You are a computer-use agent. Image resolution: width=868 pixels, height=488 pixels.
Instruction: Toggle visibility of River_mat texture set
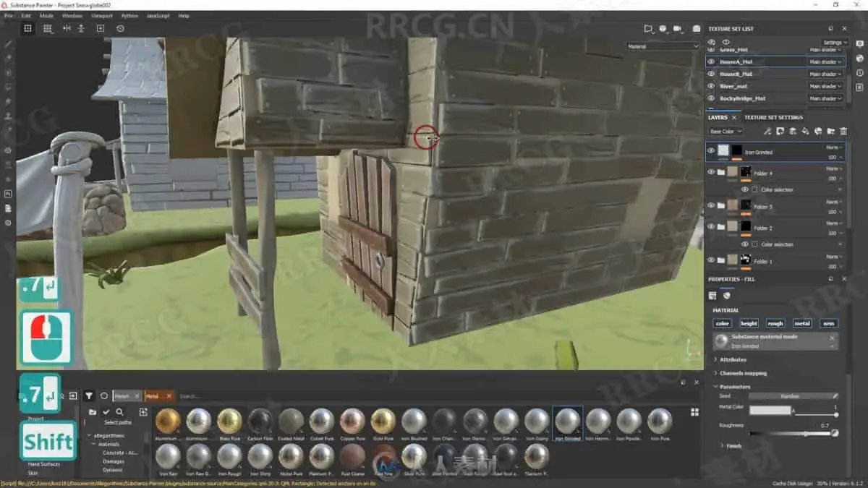pos(711,86)
